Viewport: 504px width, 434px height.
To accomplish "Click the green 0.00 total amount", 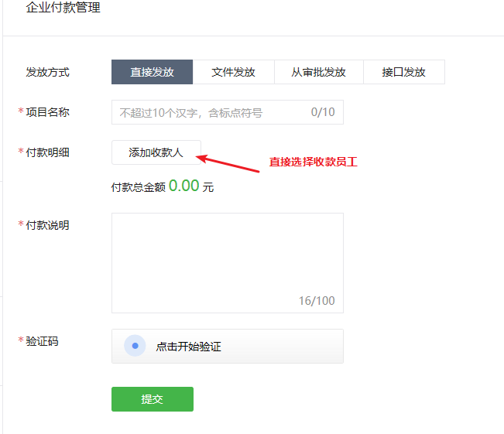I will [x=184, y=186].
